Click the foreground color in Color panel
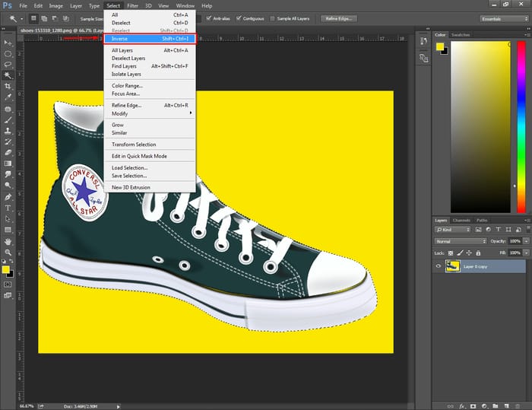The width and height of the screenshot is (532, 410). coord(440,46)
